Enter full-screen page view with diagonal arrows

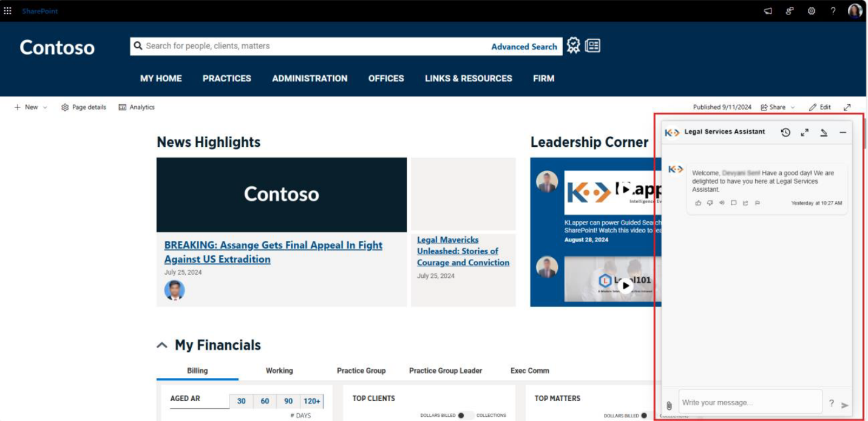847,107
